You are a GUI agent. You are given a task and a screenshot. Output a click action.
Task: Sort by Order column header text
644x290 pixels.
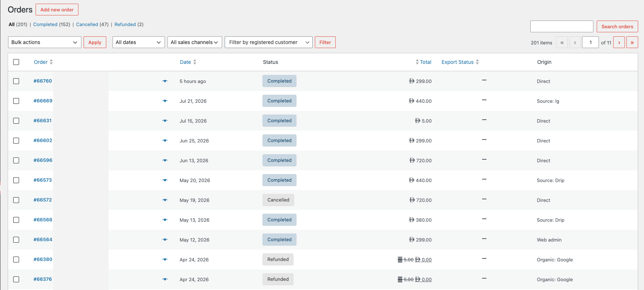(x=41, y=62)
